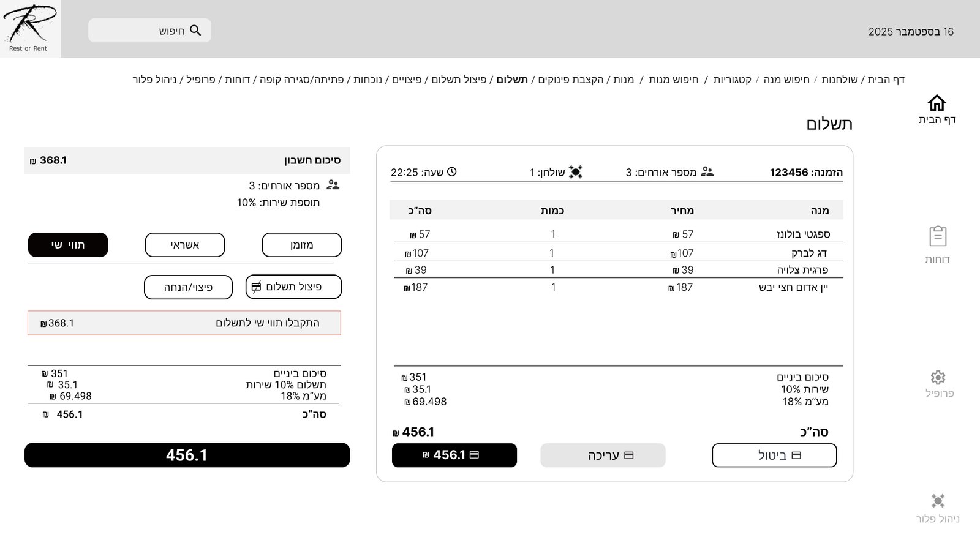
Task: Click the floor management icon in sidebar
Action: pyautogui.click(x=938, y=501)
